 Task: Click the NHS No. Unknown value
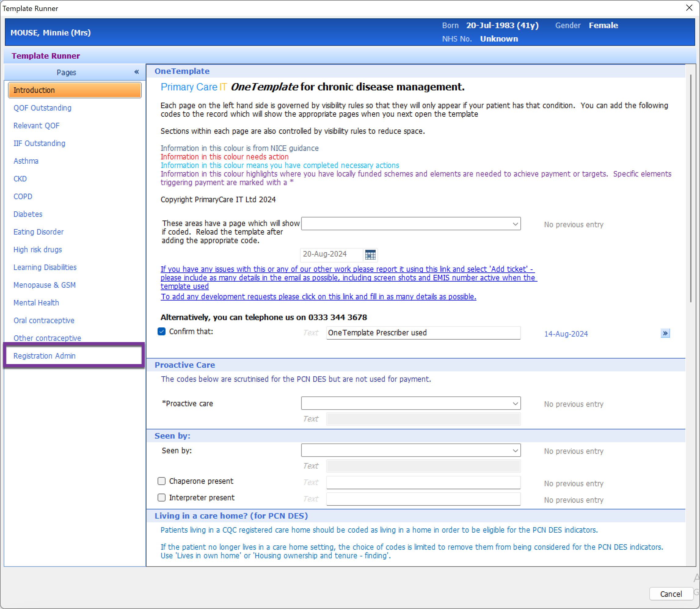499,39
